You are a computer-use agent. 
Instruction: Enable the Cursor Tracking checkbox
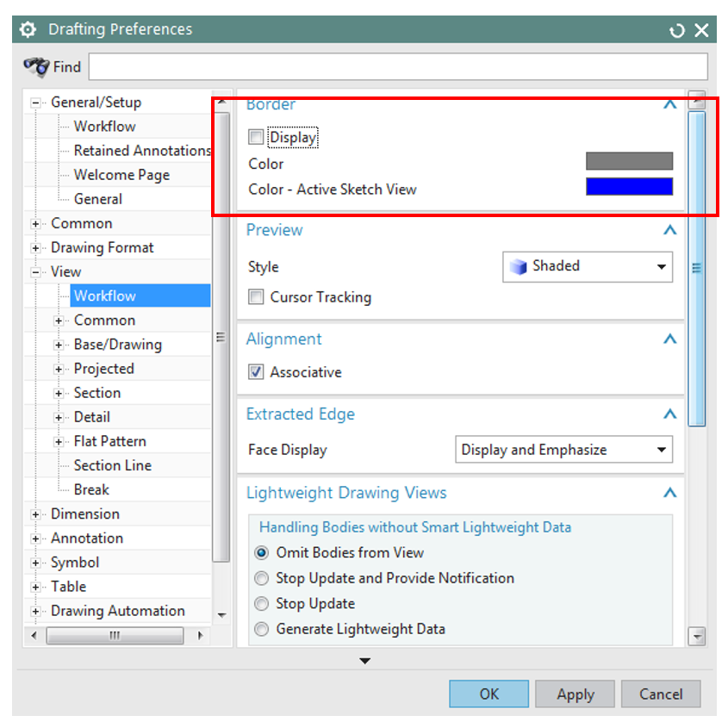256,296
